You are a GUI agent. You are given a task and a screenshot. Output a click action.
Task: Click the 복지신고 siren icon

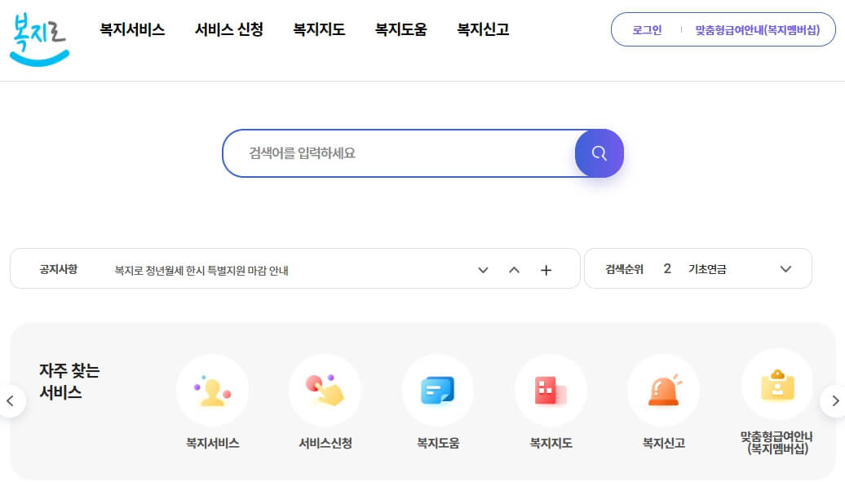tap(663, 390)
